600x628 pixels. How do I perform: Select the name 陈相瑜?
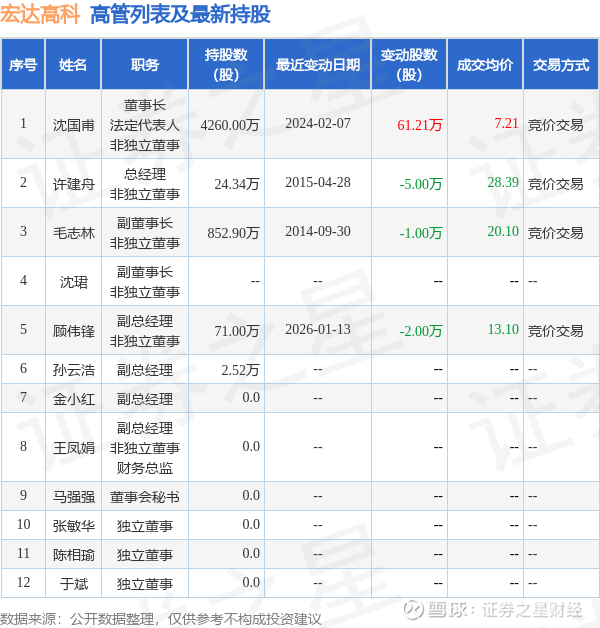point(74,555)
